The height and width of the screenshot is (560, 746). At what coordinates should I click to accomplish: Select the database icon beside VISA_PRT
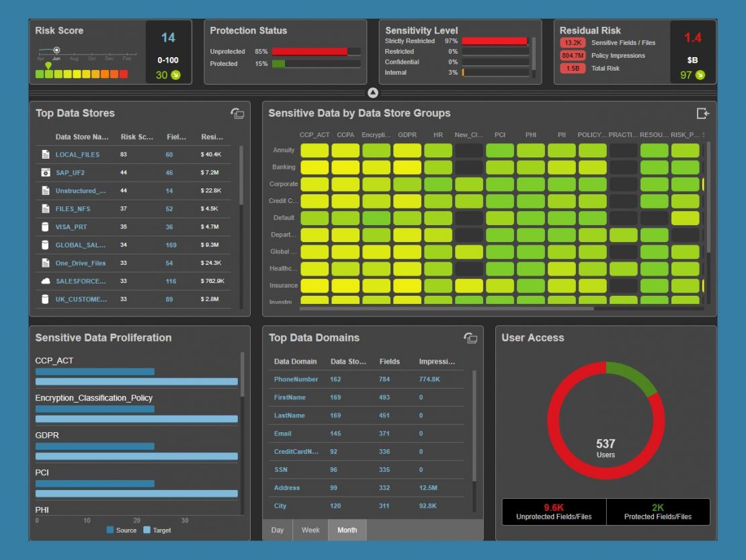[44, 227]
